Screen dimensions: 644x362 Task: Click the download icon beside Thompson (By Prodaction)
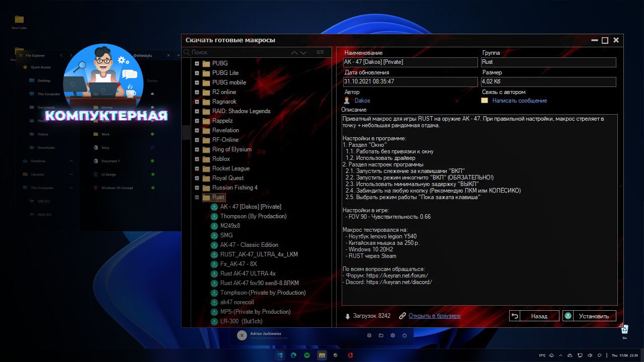pyautogui.click(x=214, y=216)
